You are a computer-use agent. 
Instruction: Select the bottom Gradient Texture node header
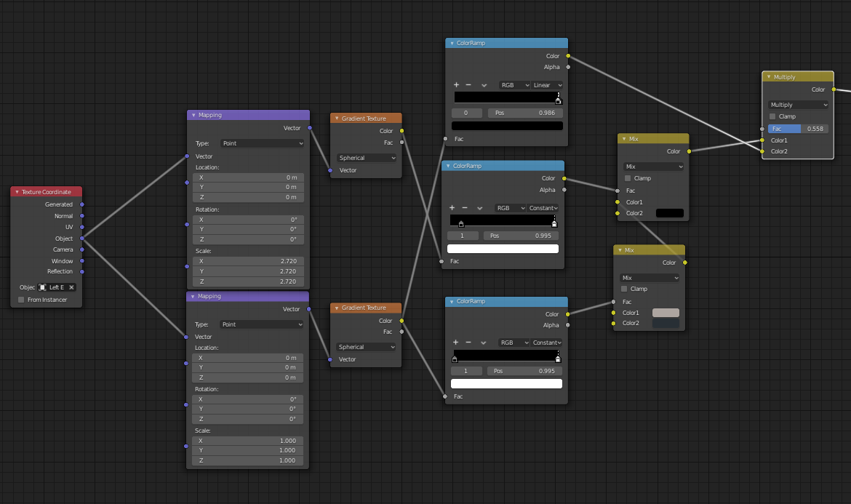[366, 308]
